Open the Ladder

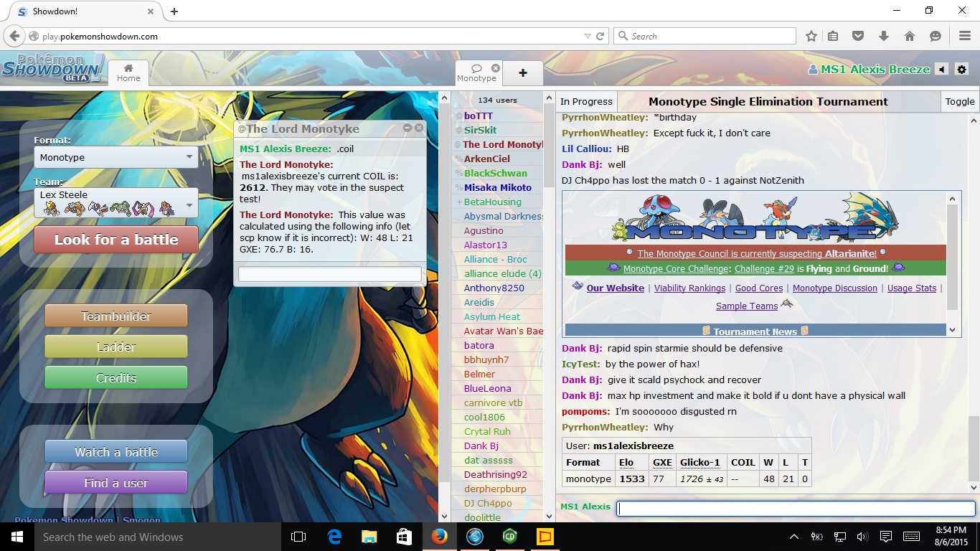[116, 347]
